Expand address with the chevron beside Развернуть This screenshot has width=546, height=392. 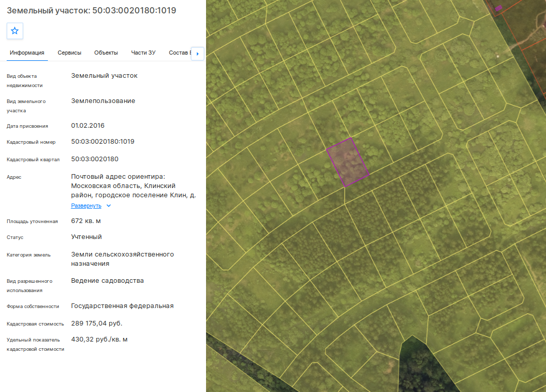(x=109, y=206)
